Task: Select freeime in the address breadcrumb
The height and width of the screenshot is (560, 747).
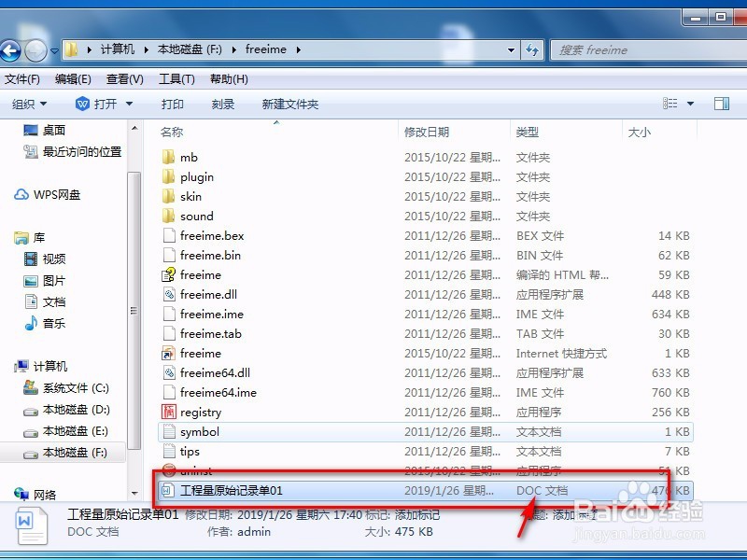Action: pos(266,49)
